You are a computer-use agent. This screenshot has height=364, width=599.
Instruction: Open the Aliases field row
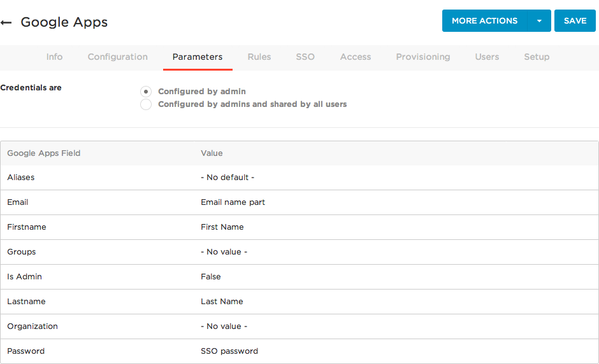coord(299,178)
